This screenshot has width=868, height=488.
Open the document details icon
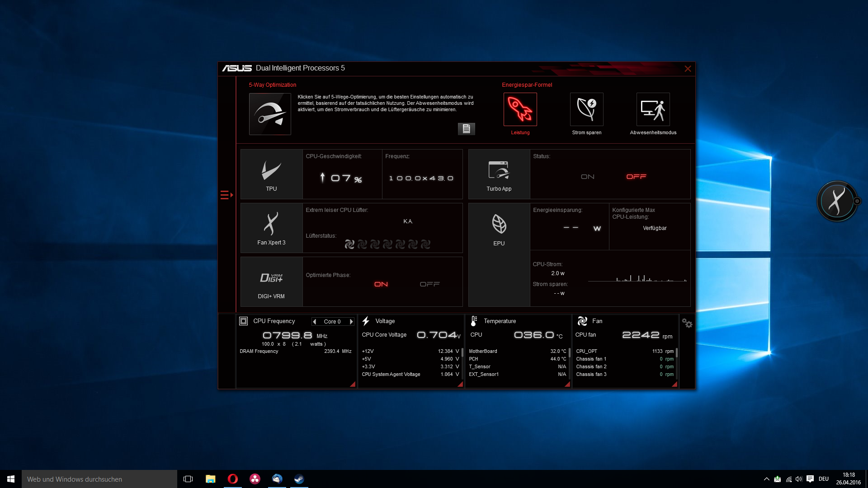coord(466,129)
